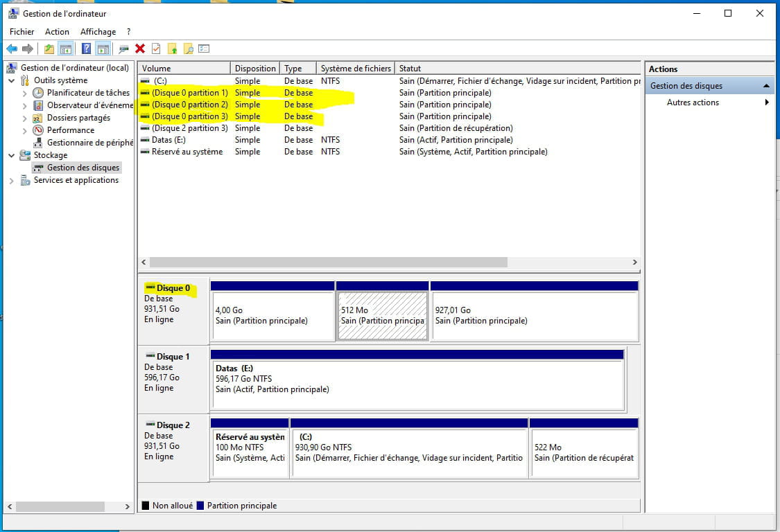Screen dimensions: 780x532
Task: Click the folder with magnifier icon
Action: tap(188, 48)
